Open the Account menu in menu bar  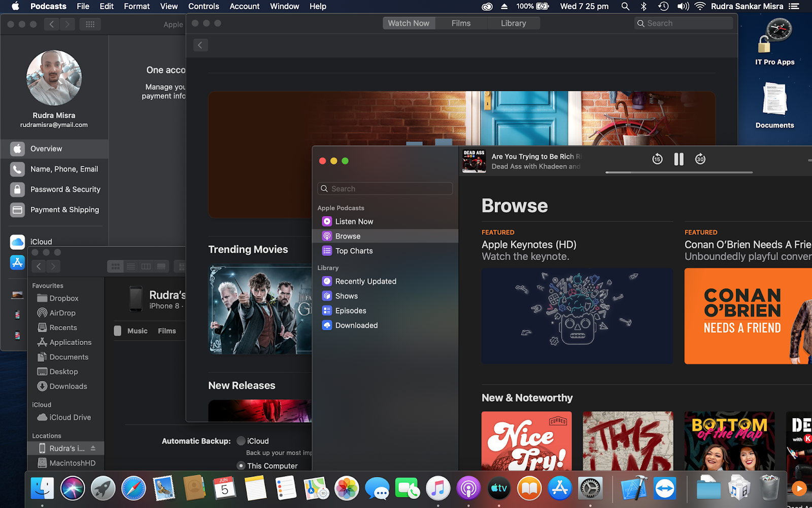coord(245,6)
